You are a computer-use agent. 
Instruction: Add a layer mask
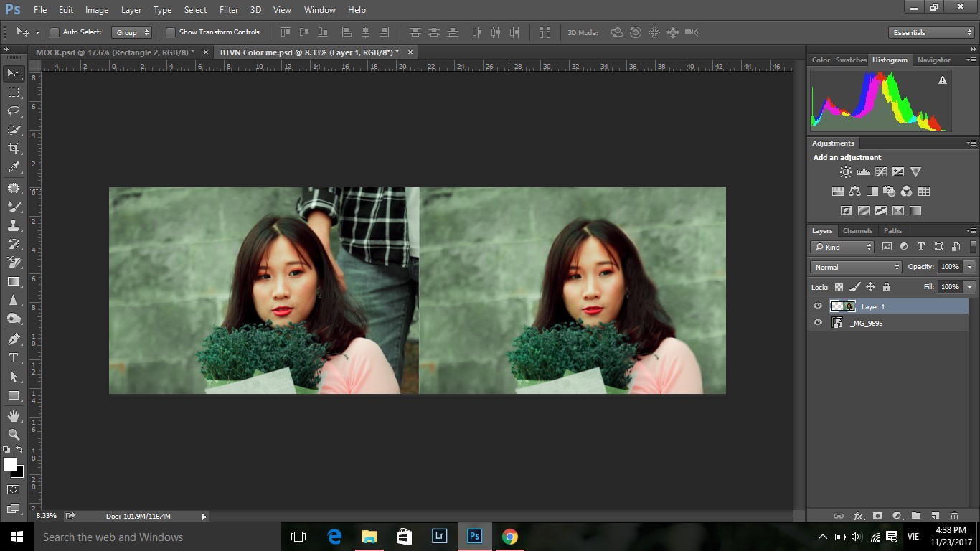[877, 515]
